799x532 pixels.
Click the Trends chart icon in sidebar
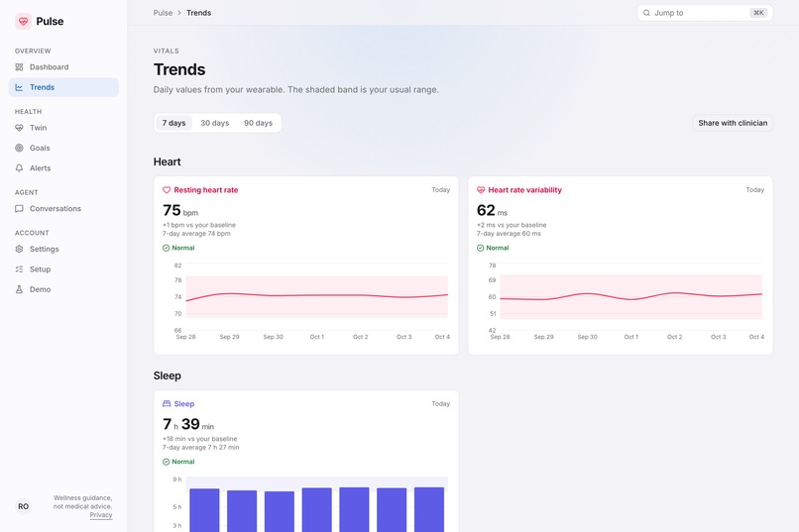(19, 87)
